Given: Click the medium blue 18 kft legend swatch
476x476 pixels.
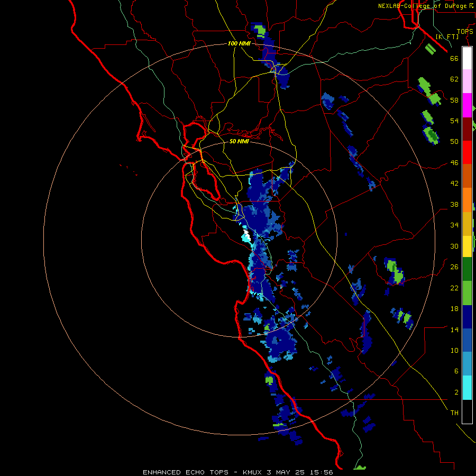Looking at the screenshot, I should pos(467,341).
